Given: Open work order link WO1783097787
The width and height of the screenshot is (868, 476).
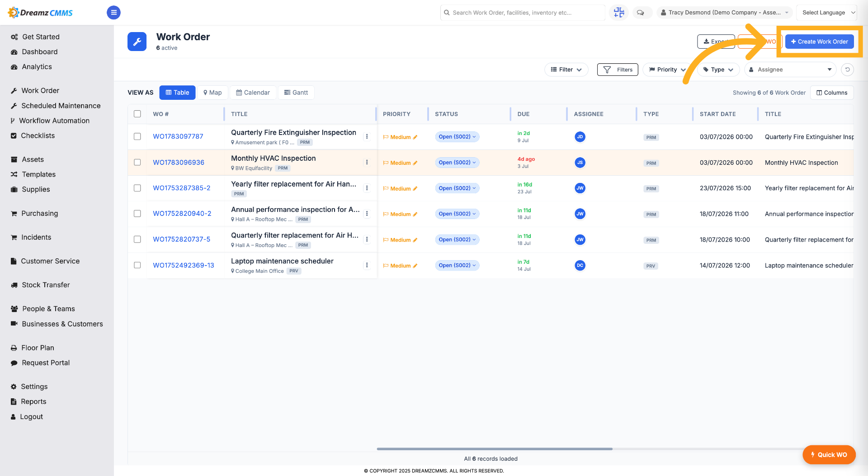Looking at the screenshot, I should click(x=178, y=136).
